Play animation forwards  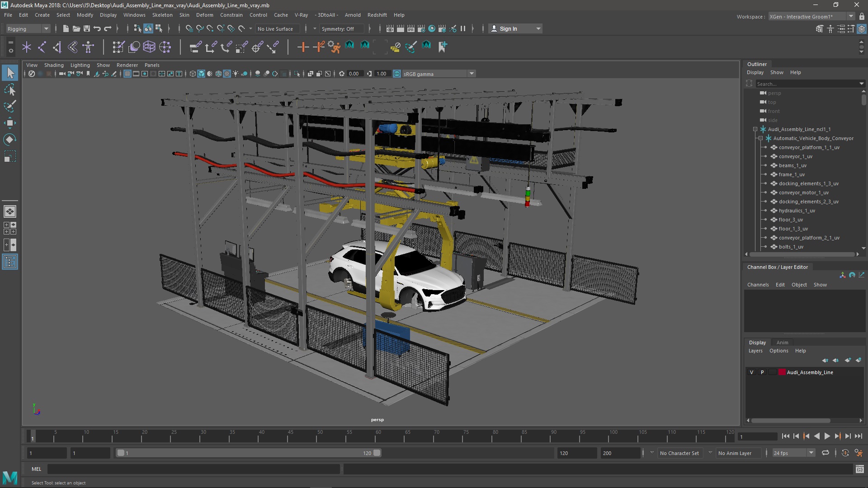(827, 436)
